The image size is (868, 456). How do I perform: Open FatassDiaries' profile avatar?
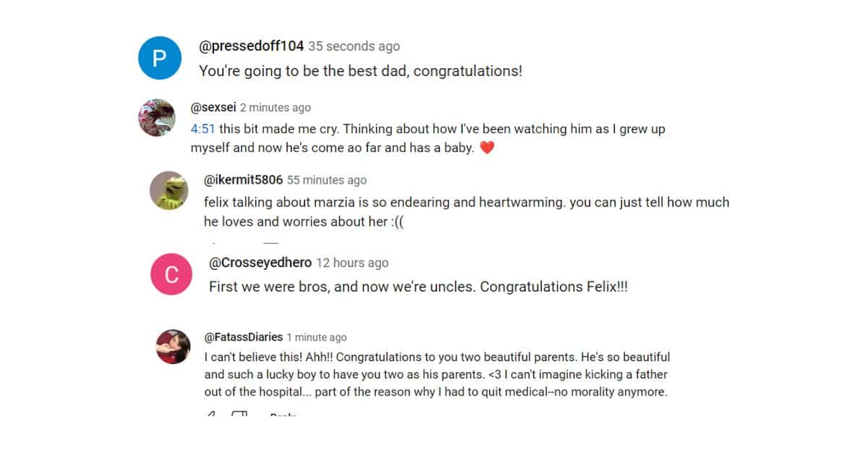[173, 347]
